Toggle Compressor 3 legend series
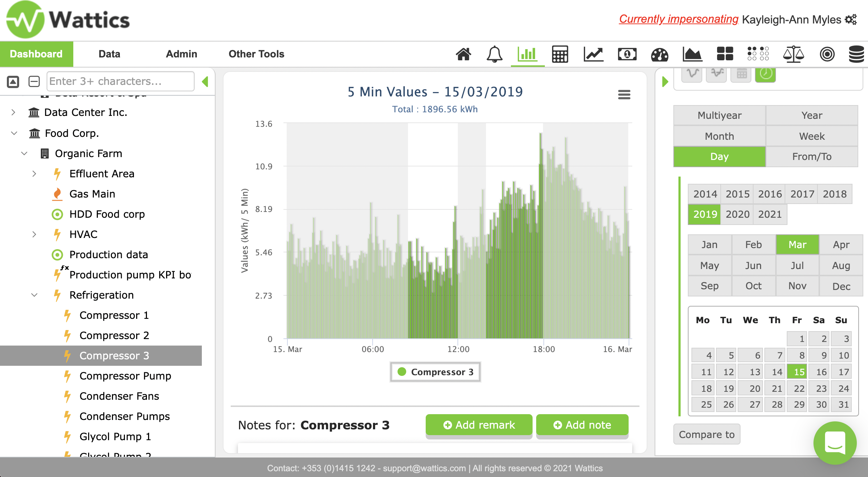The image size is (868, 477). [435, 372]
